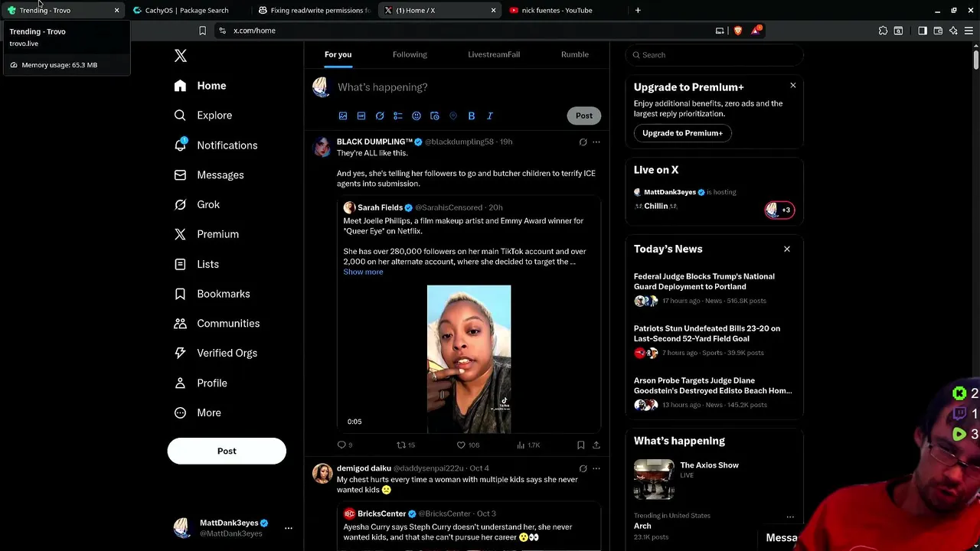Open the demigod daiku profile avatar
This screenshot has height=551, width=980.
pos(322,474)
